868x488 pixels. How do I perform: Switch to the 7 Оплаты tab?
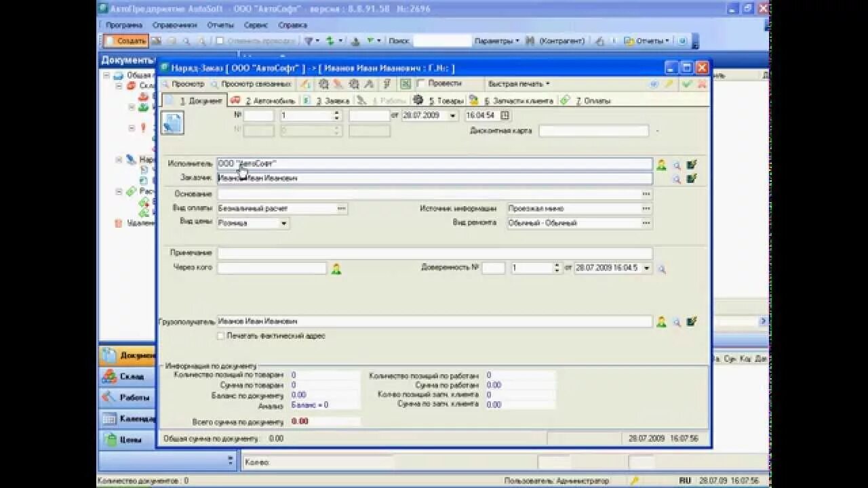coord(586,100)
